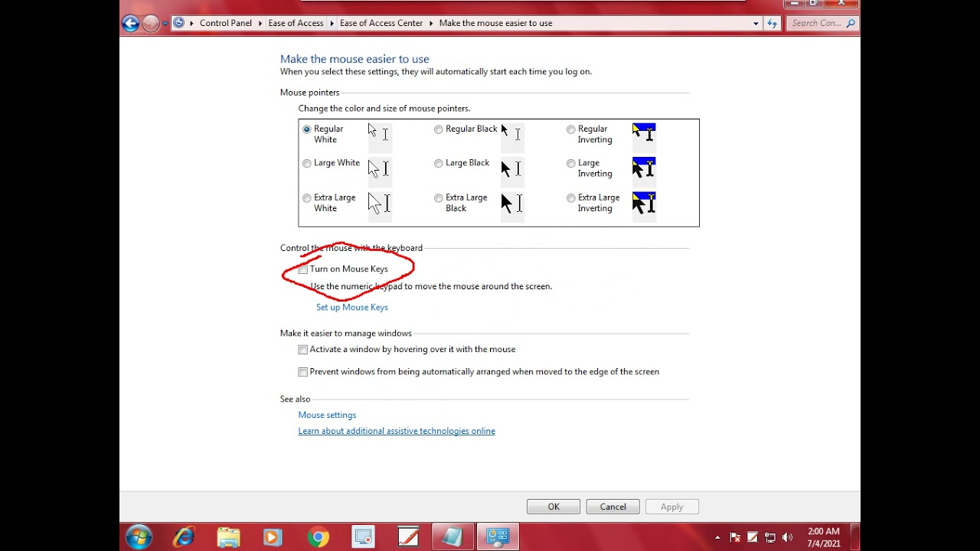Open the clock showing 2:00 AM
This screenshot has width=980, height=551.
(x=823, y=537)
